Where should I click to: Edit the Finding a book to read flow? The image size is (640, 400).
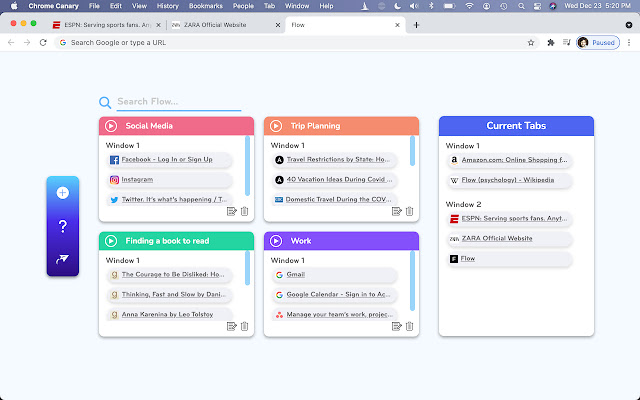[x=231, y=326]
